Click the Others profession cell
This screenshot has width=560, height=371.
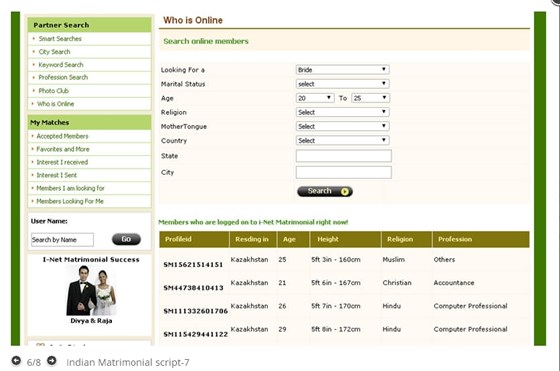(x=444, y=260)
